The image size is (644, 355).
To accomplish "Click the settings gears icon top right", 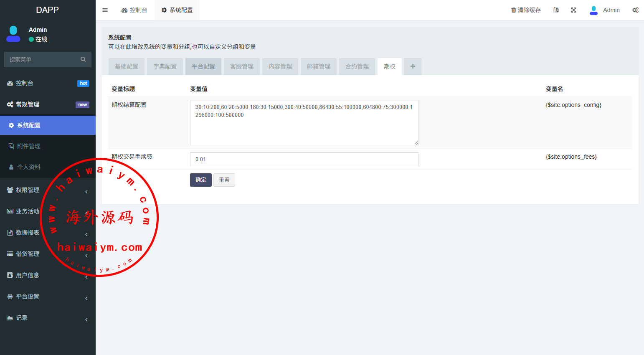I will (635, 10).
